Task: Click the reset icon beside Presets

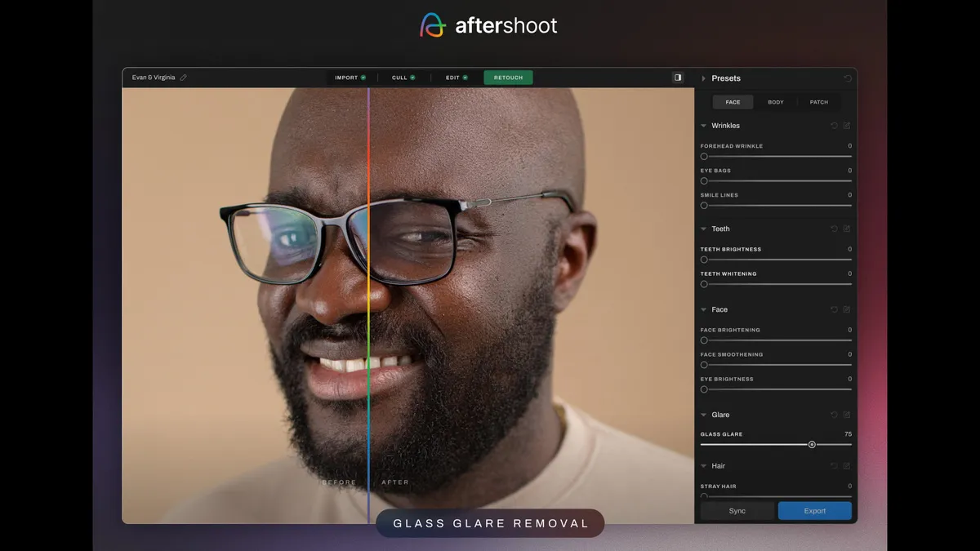Action: pos(847,78)
